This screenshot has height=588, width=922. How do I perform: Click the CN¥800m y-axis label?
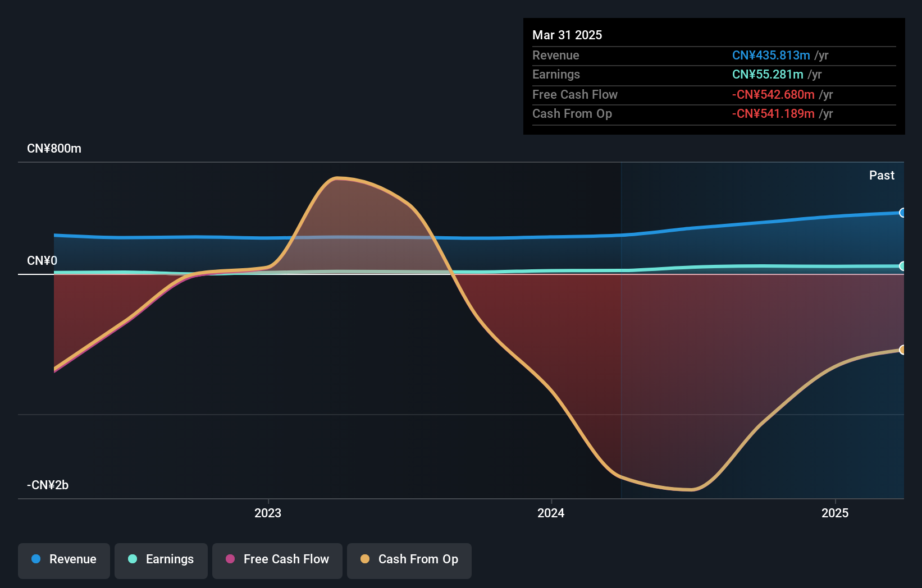[54, 149]
